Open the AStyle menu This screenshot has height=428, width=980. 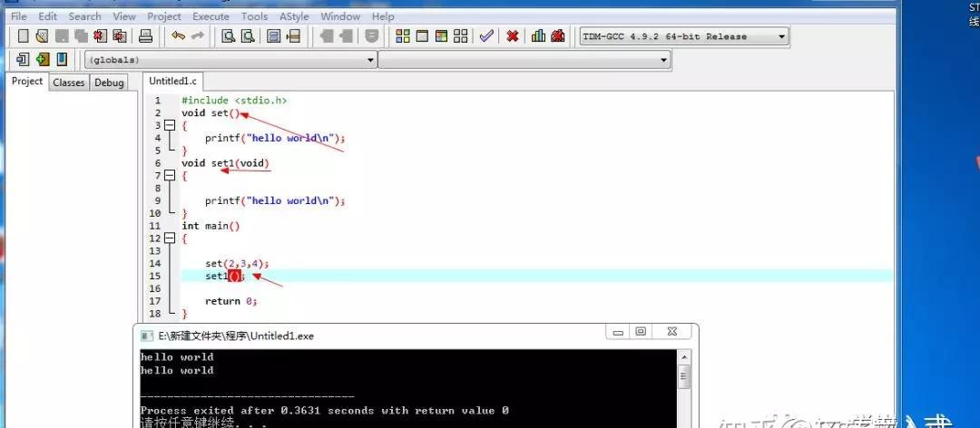point(294,16)
